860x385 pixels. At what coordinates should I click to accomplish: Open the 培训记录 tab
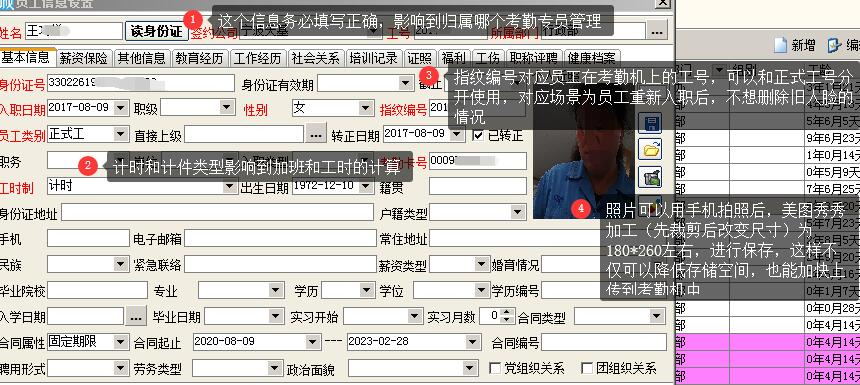click(x=374, y=58)
